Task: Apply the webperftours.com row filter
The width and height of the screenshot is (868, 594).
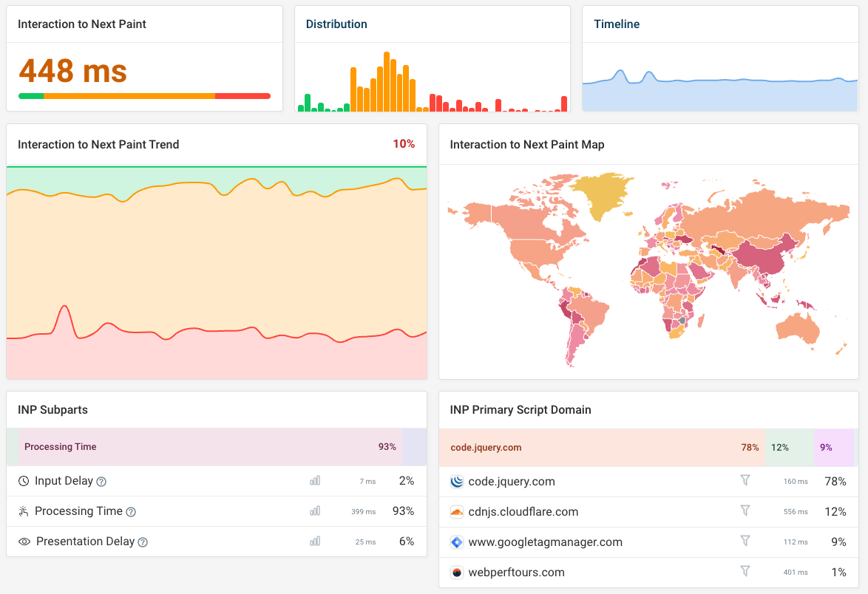Action: pos(745,572)
